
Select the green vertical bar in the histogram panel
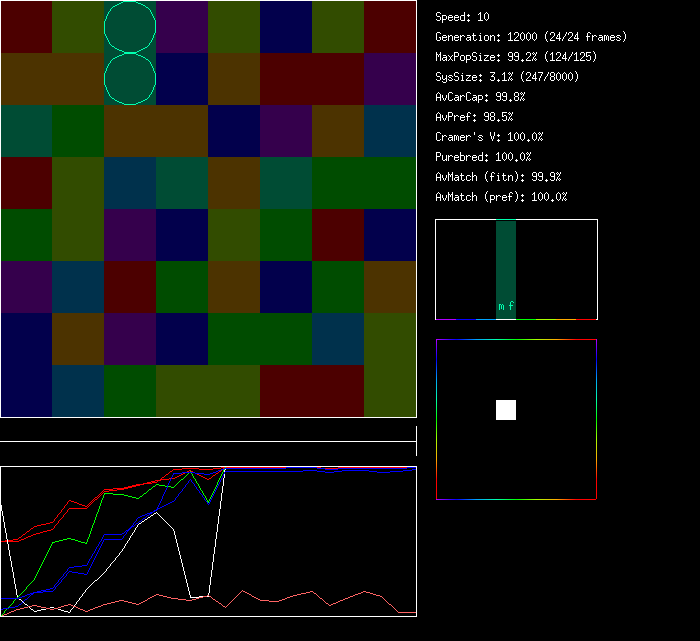(506, 260)
